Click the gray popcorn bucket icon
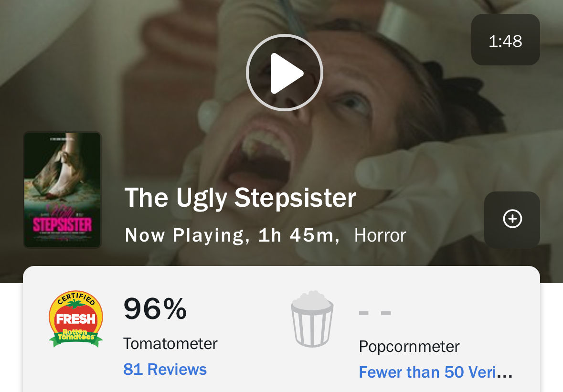Screen dimensions: 563x392 pos(312,318)
